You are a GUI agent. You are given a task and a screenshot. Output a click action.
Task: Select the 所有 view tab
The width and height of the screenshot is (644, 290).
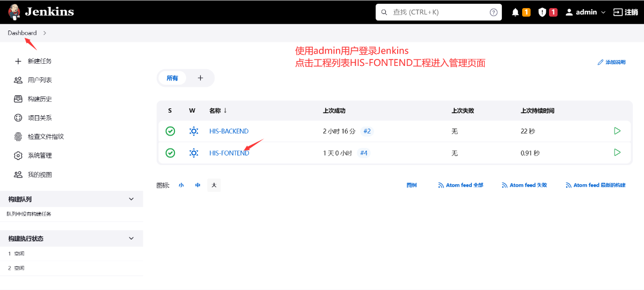click(172, 78)
